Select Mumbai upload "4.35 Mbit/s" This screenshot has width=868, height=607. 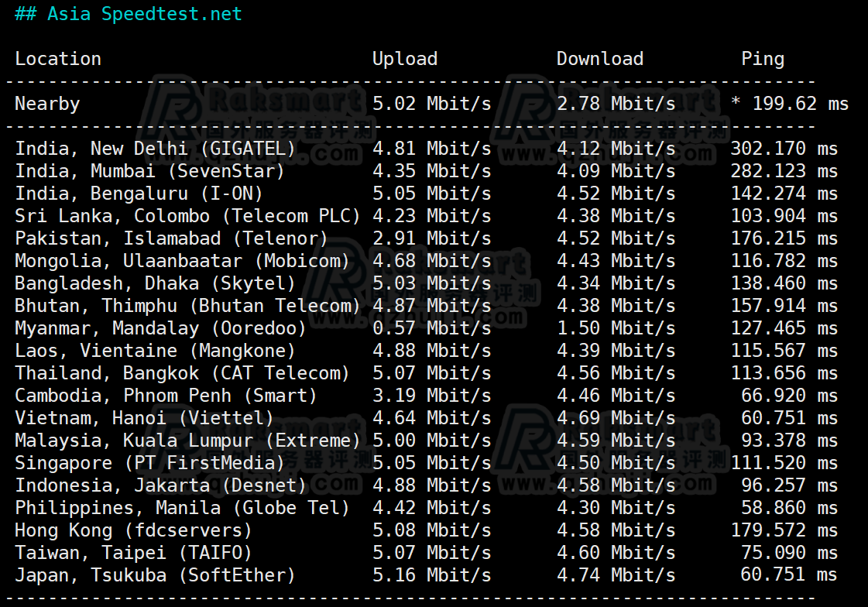pos(432,171)
